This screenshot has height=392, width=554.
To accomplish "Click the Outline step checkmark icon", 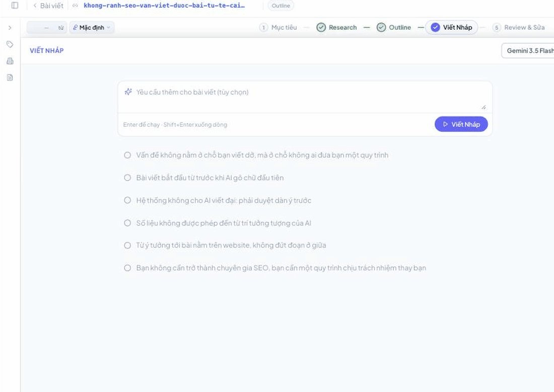I will 381,27.
